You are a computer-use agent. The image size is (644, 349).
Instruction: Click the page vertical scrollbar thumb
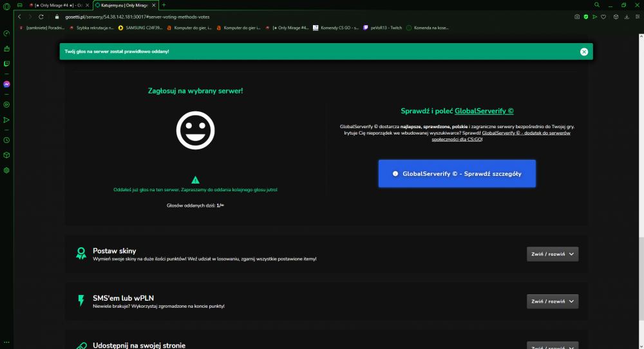click(641, 279)
